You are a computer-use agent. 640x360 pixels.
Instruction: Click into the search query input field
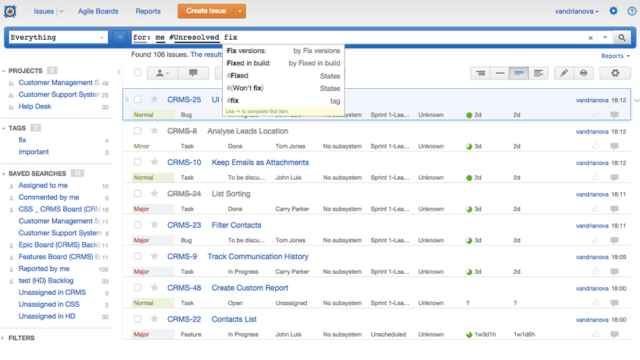[359, 37]
